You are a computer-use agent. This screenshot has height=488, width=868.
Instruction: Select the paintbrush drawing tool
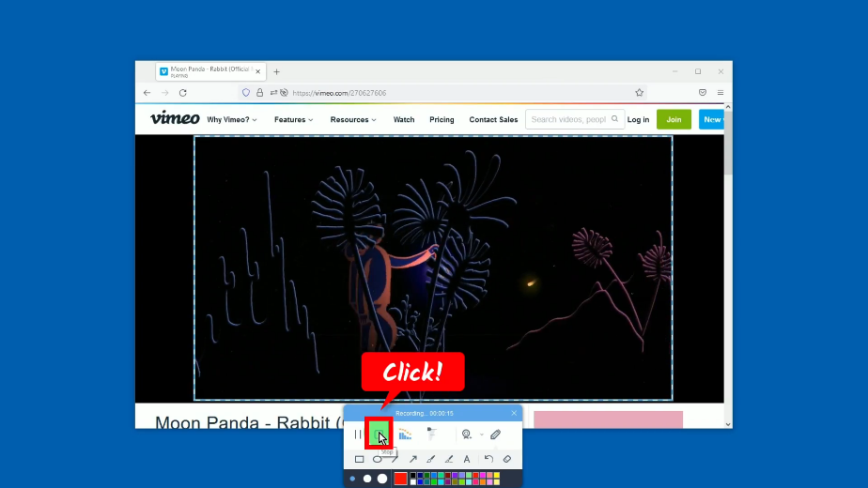[x=430, y=459]
